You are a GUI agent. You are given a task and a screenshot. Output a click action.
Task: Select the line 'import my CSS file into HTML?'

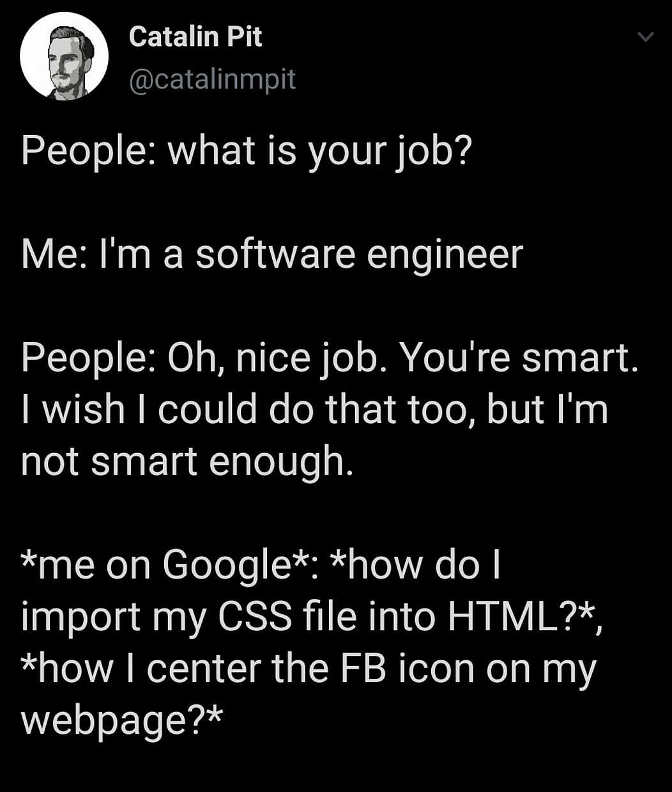pos(312,616)
